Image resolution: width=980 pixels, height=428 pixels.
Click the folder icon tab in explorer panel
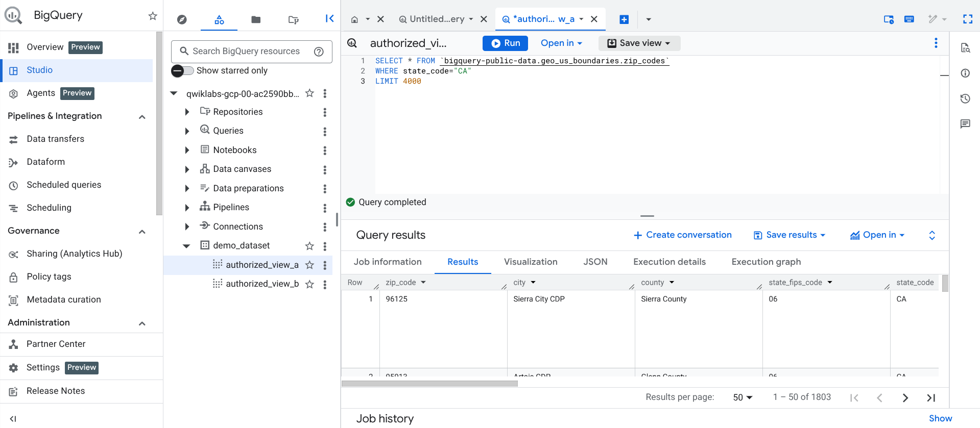(256, 19)
